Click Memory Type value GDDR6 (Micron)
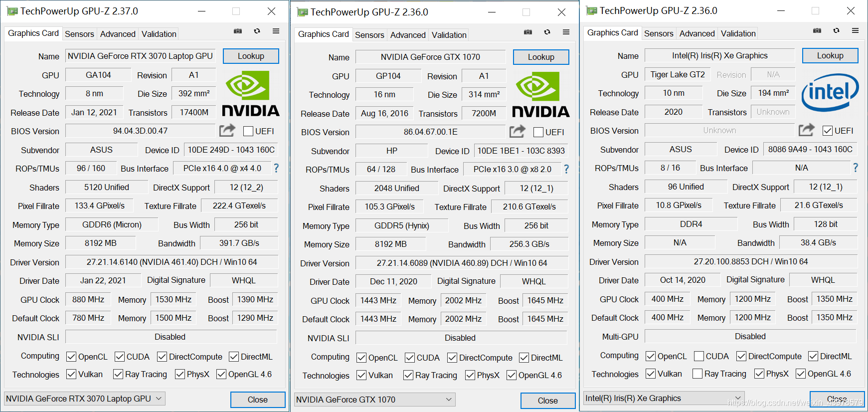868x412 pixels. 112,224
